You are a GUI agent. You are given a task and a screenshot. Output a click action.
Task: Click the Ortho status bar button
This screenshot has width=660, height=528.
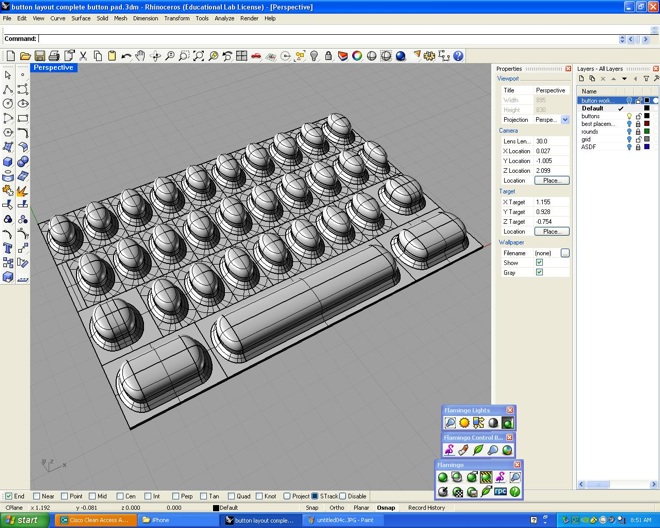[x=337, y=507]
